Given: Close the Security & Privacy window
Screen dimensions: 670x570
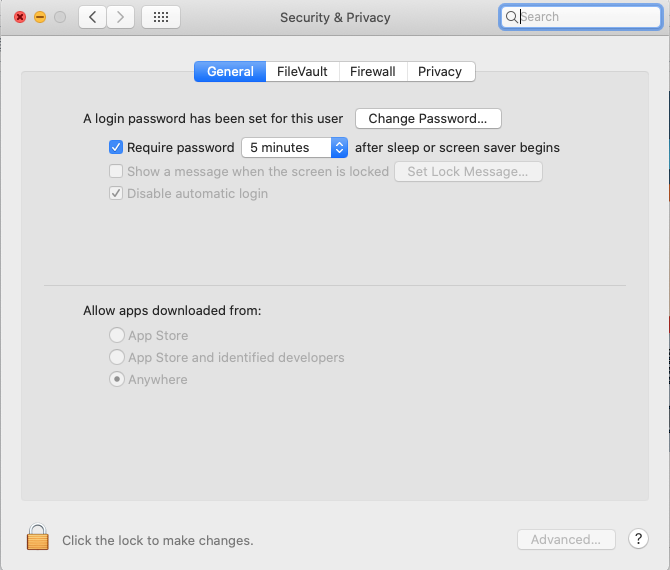Looking at the screenshot, I should (20, 18).
